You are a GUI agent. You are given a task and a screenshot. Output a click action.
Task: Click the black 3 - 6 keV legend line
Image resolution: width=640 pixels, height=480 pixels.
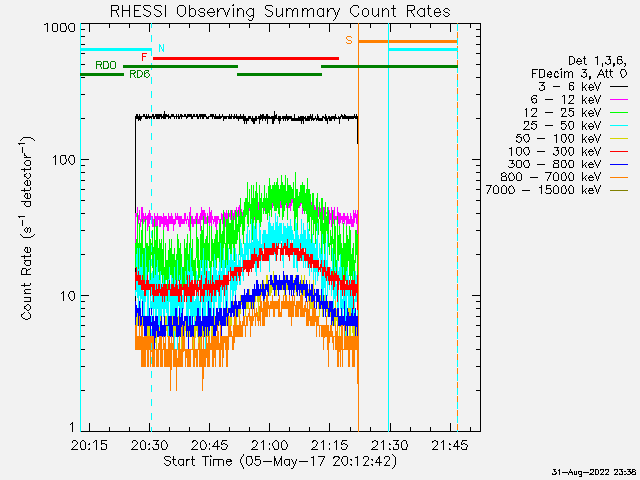[619, 87]
